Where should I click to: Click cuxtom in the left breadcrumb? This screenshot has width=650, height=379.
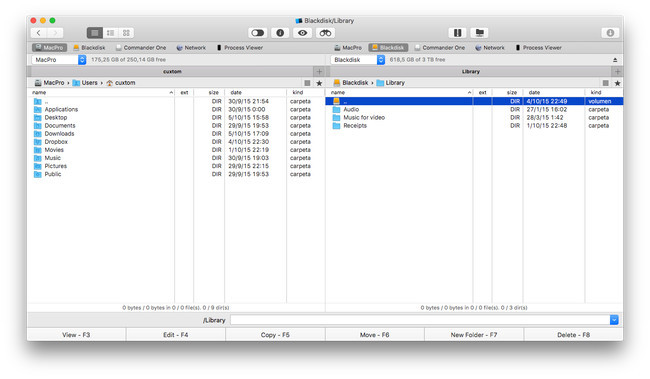121,83
